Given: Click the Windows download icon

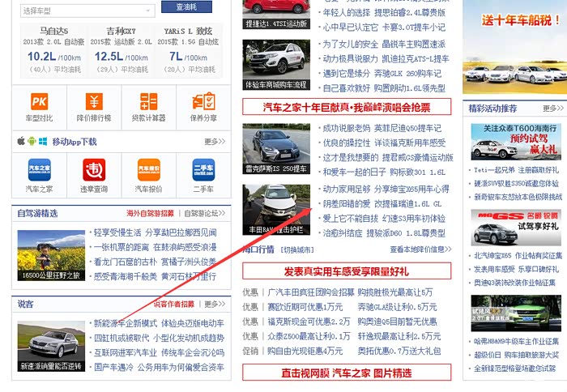Looking at the screenshot, I should coord(43,142).
